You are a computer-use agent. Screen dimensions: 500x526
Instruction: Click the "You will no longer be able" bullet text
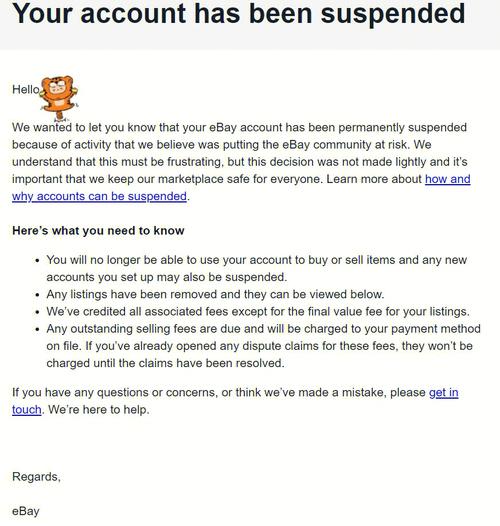pos(257,260)
